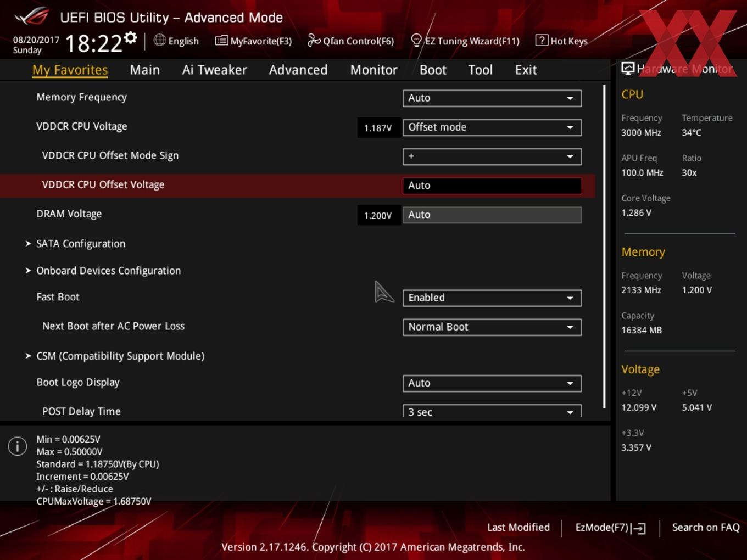The image size is (747, 560).
Task: Open the VDDCR CPU Offset Mode Sign dropdown
Action: [492, 156]
